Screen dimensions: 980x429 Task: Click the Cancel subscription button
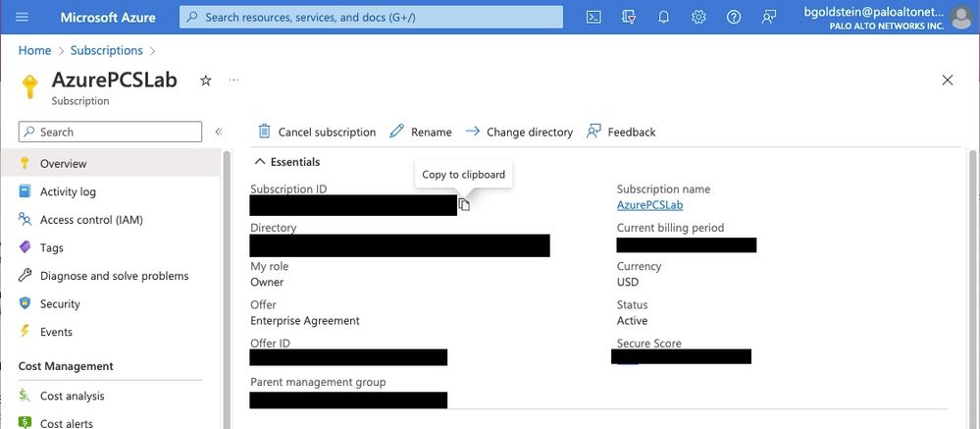(x=317, y=132)
